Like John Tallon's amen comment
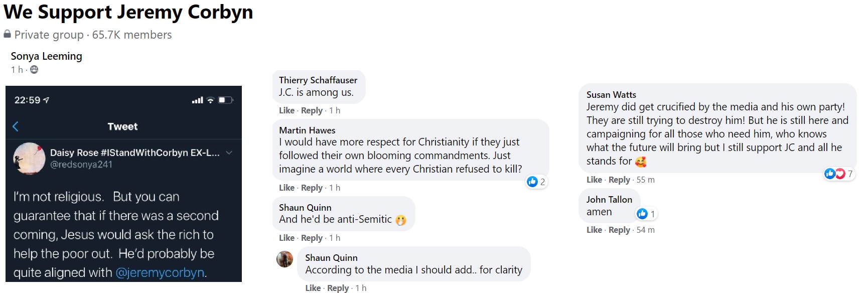The height and width of the screenshot is (293, 868). point(594,230)
